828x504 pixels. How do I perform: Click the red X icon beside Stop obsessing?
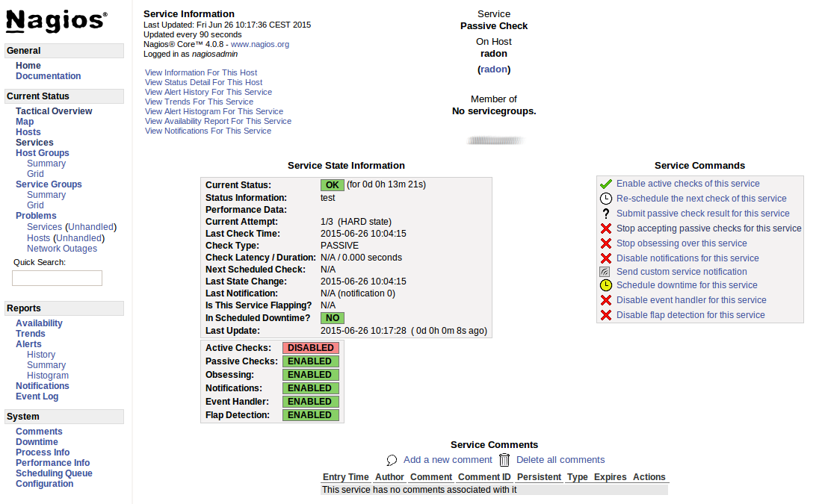606,243
